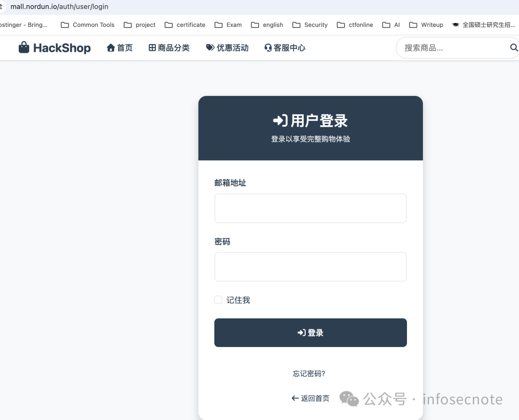Open the 忘记密码 link

(x=308, y=373)
